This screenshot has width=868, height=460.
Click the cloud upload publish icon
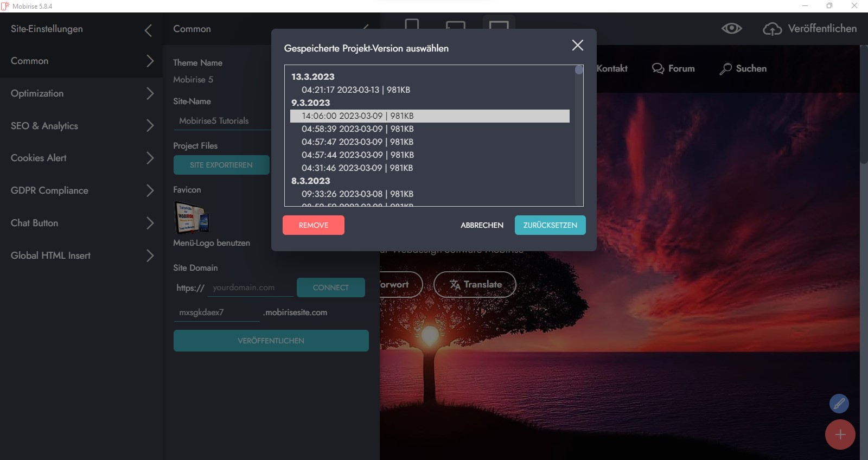tap(772, 29)
